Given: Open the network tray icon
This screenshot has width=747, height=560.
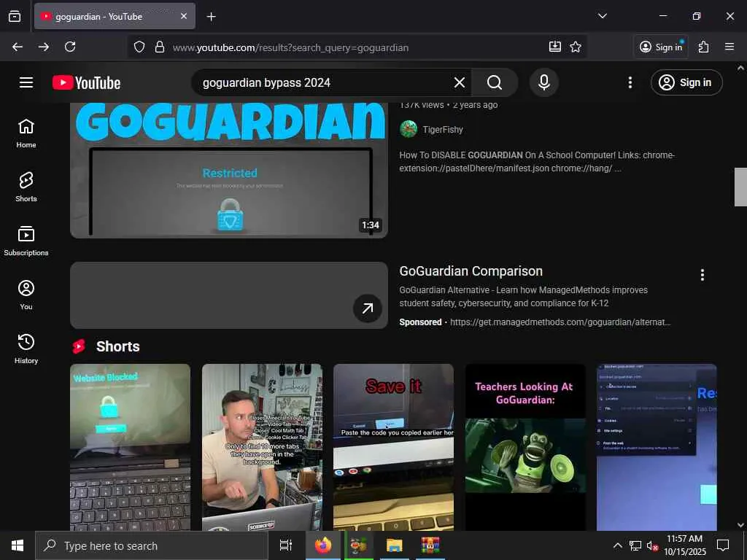Looking at the screenshot, I should click(x=635, y=545).
